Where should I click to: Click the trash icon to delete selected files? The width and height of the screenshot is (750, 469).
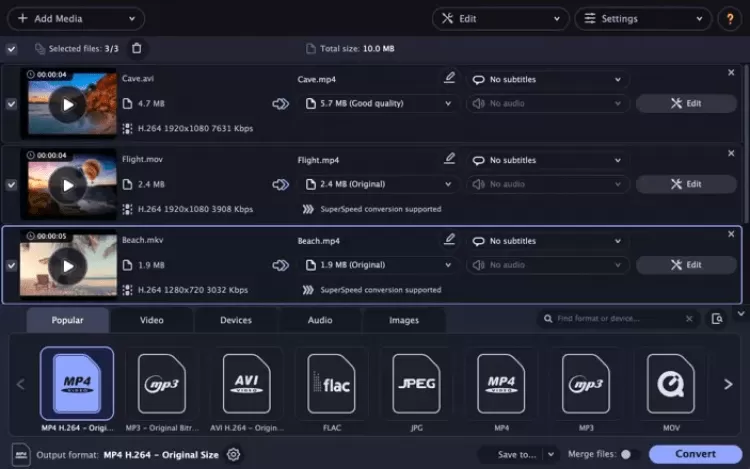137,48
